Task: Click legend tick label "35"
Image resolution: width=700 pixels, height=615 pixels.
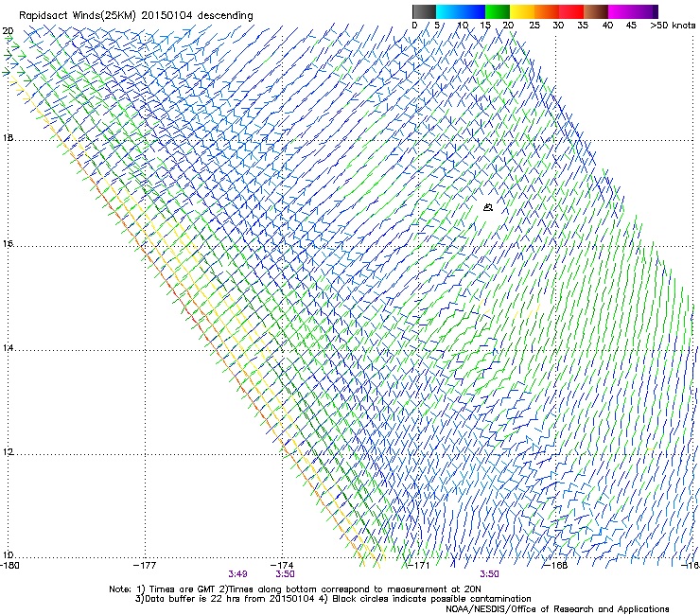Action: pos(583,26)
